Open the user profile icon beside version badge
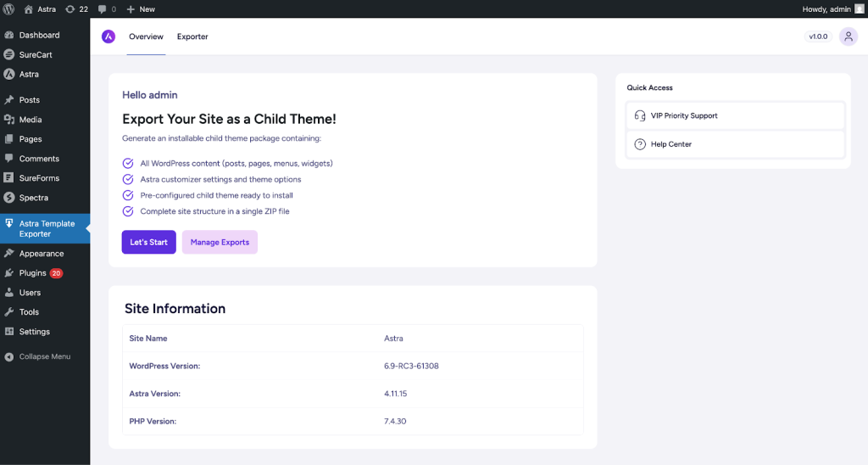This screenshot has width=868, height=465. [848, 36]
